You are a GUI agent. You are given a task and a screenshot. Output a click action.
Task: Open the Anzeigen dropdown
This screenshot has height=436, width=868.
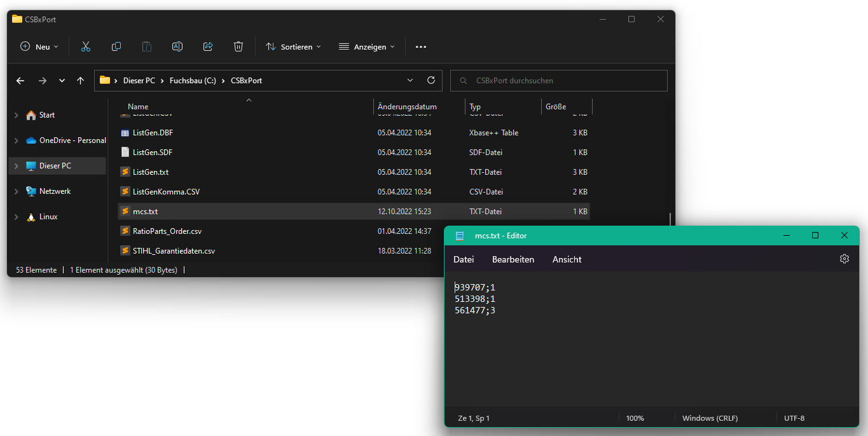[367, 46]
